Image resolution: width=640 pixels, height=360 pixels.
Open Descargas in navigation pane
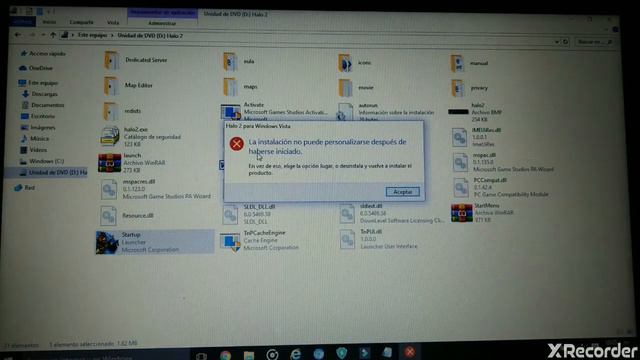click(x=40, y=94)
